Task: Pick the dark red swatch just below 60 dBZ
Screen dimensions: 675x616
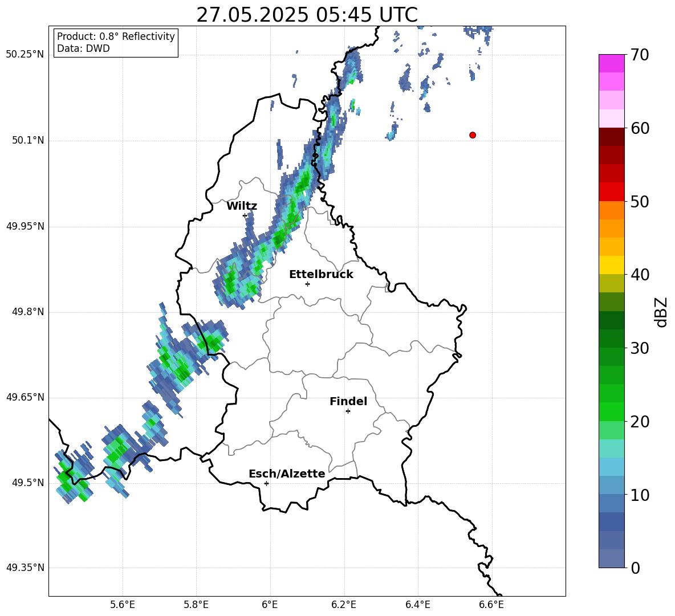Action: [x=611, y=137]
